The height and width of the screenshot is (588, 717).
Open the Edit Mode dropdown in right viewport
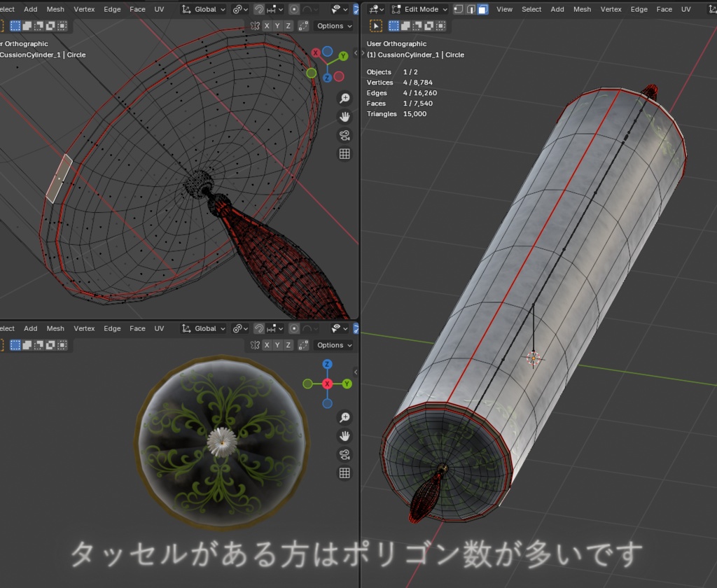coord(419,9)
